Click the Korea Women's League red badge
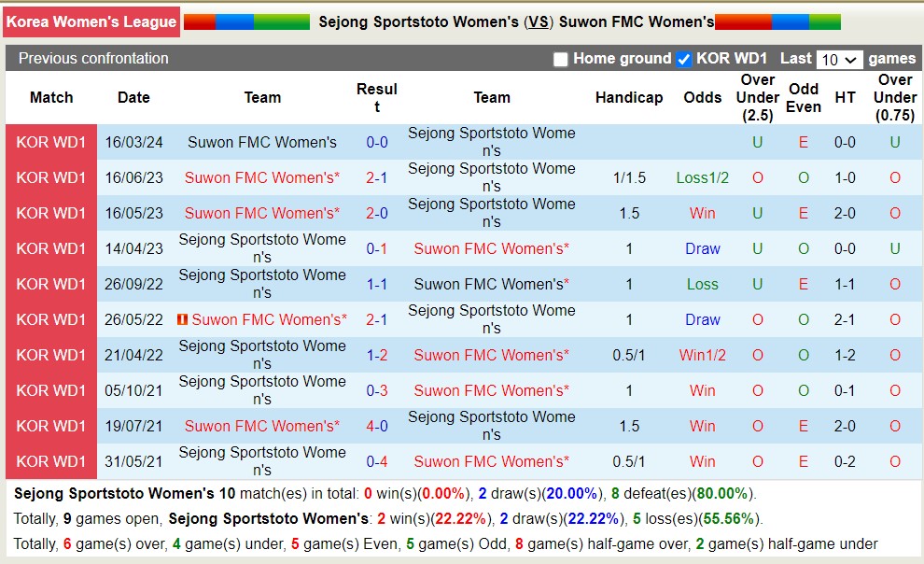This screenshot has width=924, height=564. pyautogui.click(x=91, y=21)
